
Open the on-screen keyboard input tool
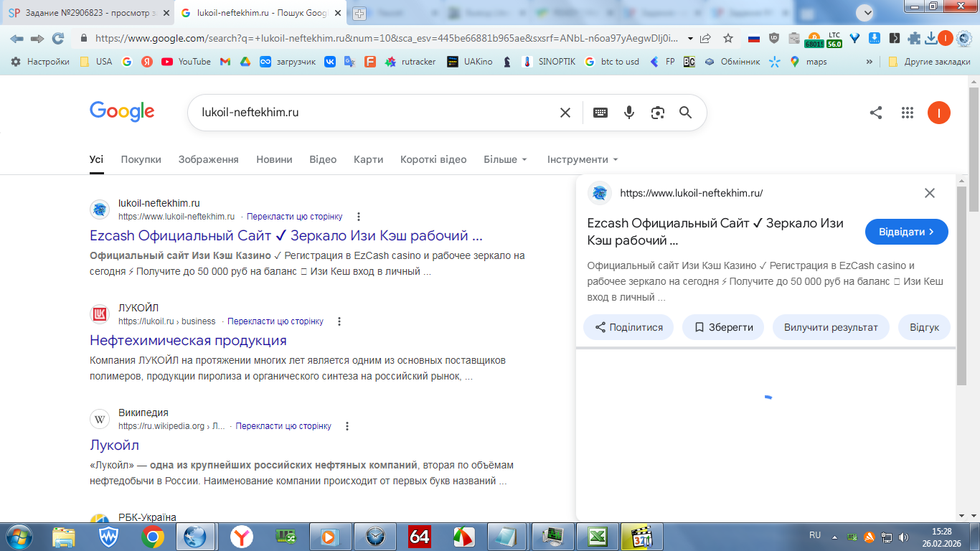click(600, 113)
